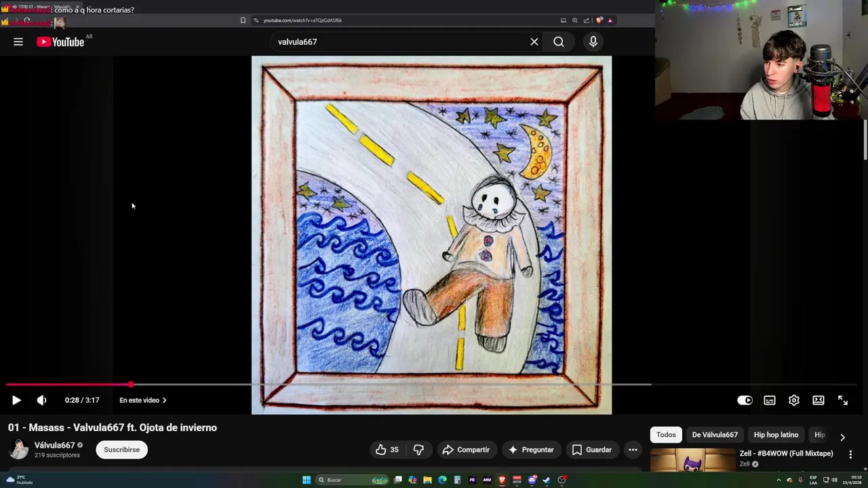Open the three-dot more actions menu
Viewport: 868px width, 488px height.
[x=633, y=450]
